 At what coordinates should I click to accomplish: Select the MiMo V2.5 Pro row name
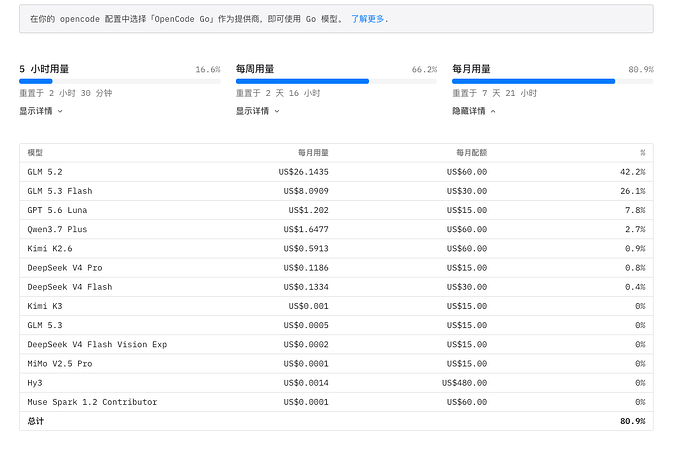click(60, 364)
